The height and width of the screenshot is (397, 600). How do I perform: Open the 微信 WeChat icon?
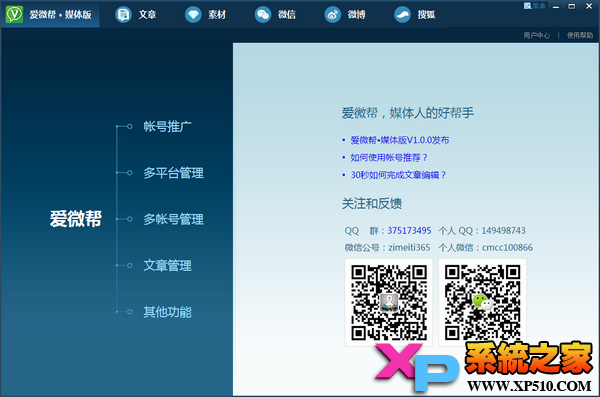coord(263,15)
